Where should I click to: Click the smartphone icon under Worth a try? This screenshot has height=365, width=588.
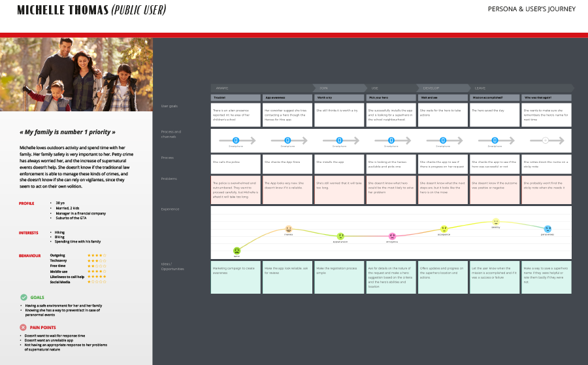click(x=339, y=140)
